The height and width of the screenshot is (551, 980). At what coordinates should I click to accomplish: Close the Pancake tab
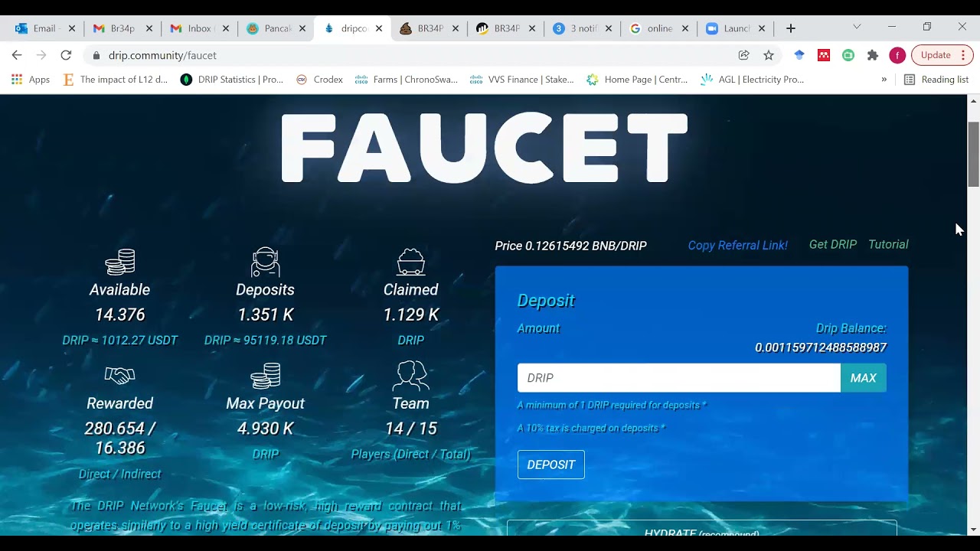(x=302, y=28)
